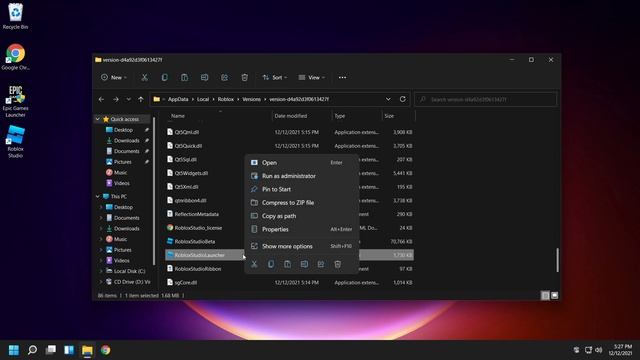
Task: Click the Copy icon in the Explorer toolbar
Action: (x=164, y=78)
